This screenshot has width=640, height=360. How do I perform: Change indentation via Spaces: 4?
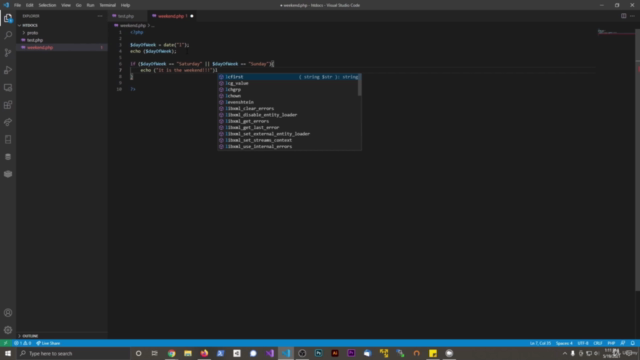click(x=564, y=343)
